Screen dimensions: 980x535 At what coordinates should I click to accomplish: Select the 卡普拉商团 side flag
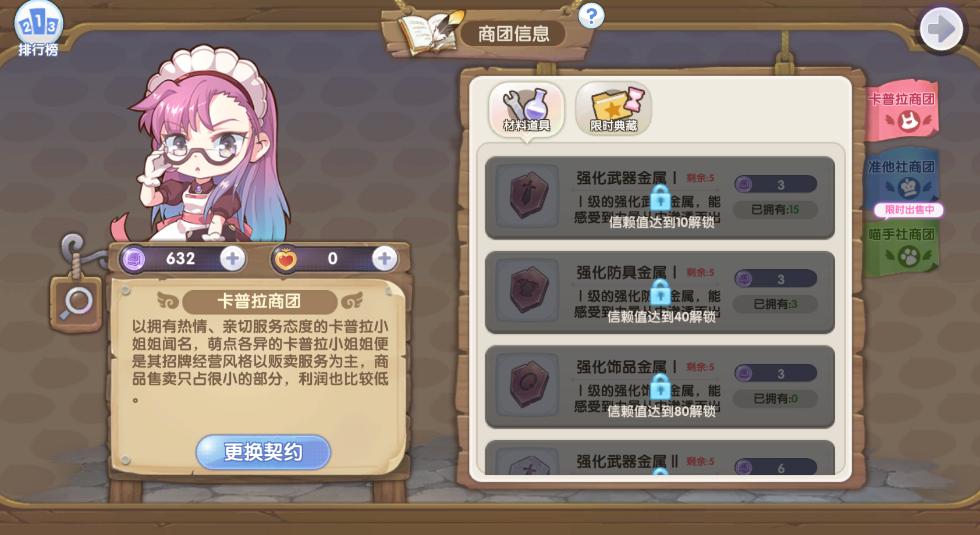point(902,110)
